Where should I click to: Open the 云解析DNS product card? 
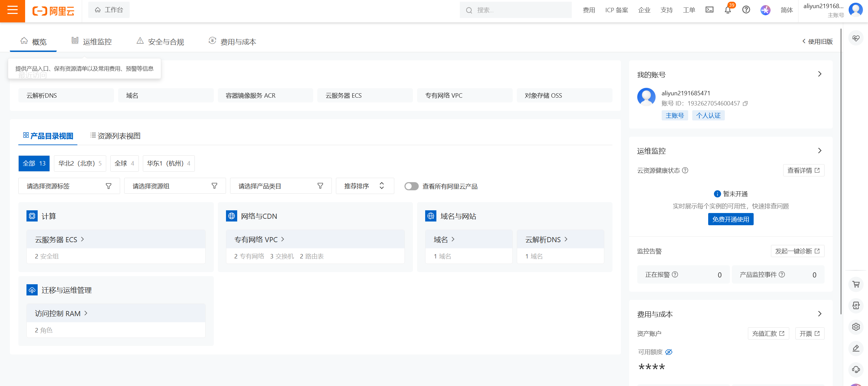560,247
